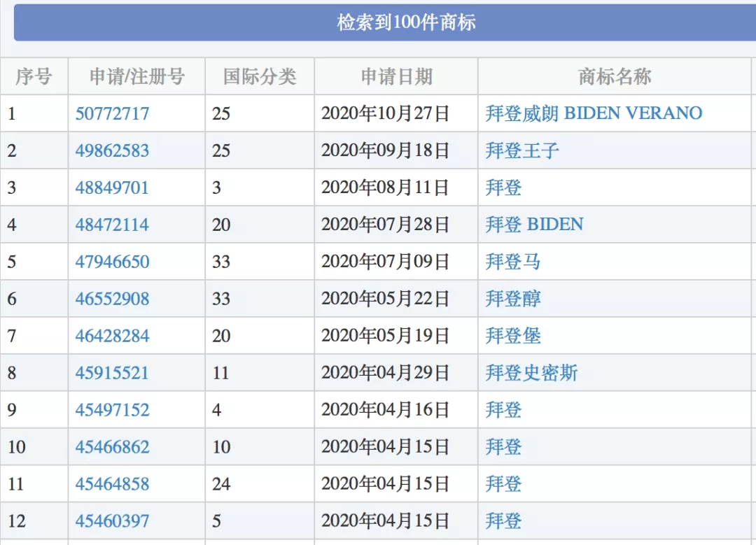Screen dimensions: 756x545
Task: Click serial number 1 beside 50772717
Action: coord(12,114)
